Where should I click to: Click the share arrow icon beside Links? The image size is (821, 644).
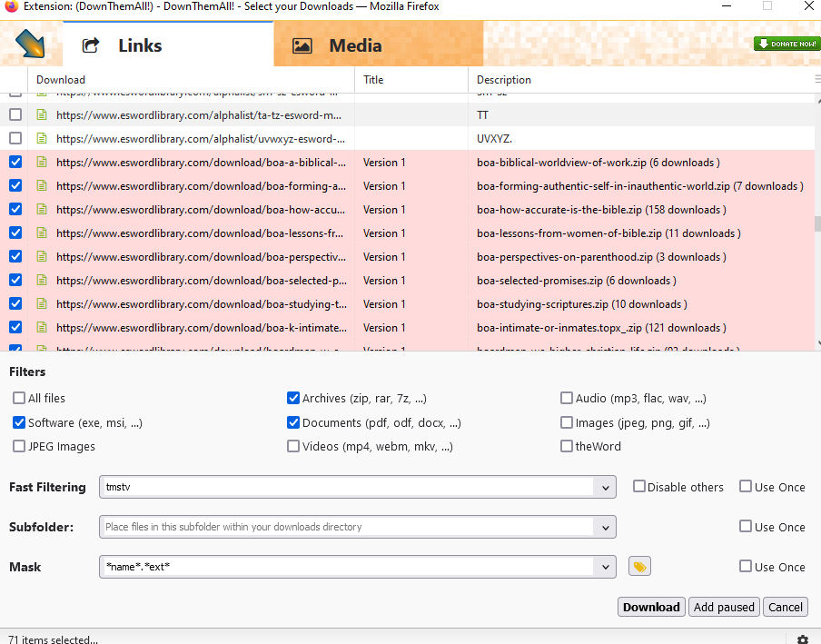[x=91, y=45]
